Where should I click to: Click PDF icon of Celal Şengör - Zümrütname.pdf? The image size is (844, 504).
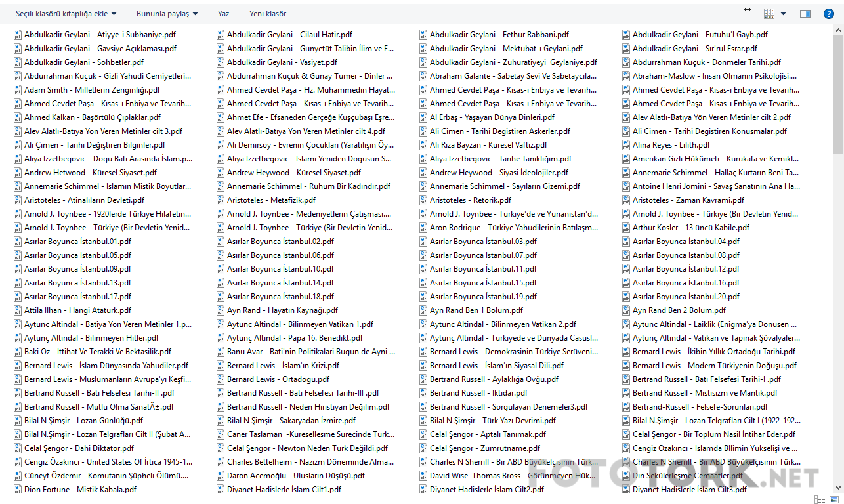[423, 448]
